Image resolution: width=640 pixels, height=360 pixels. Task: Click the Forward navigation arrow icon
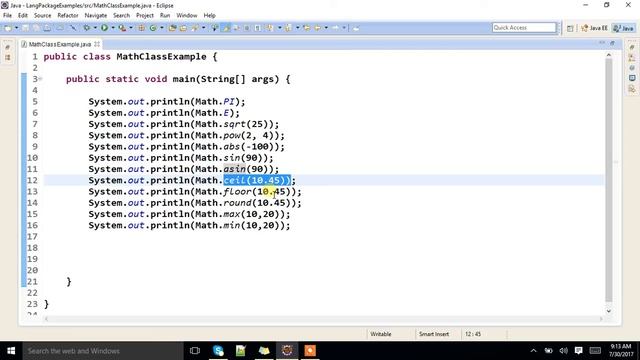[335, 28]
